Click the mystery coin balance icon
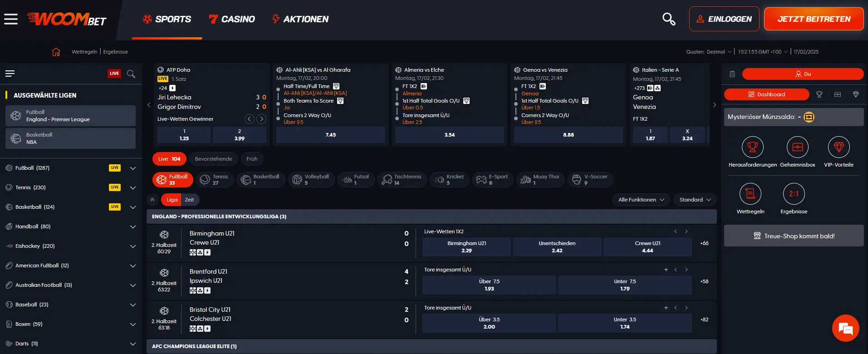Image resolution: width=868 pixels, height=354 pixels. click(809, 117)
